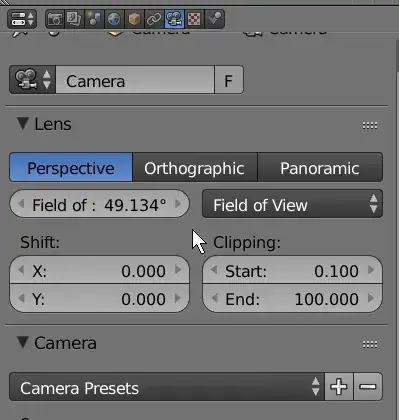Click the Field of View 49.134° value
This screenshot has height=420, width=399.
[x=100, y=204]
